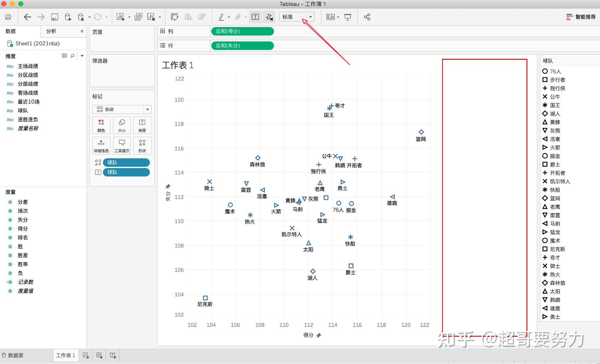The height and width of the screenshot is (364, 600).
Task: Click the add new data source icon
Action: (x=68, y=17)
